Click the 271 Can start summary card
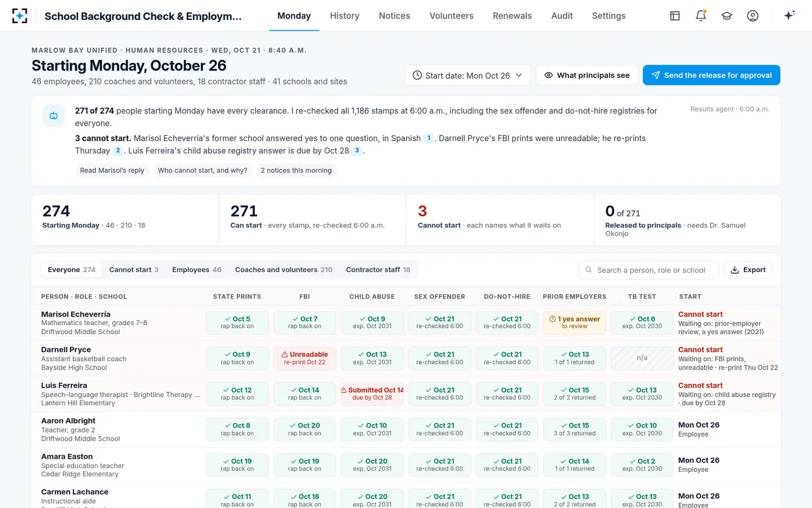The height and width of the screenshot is (508, 812). coord(312,220)
